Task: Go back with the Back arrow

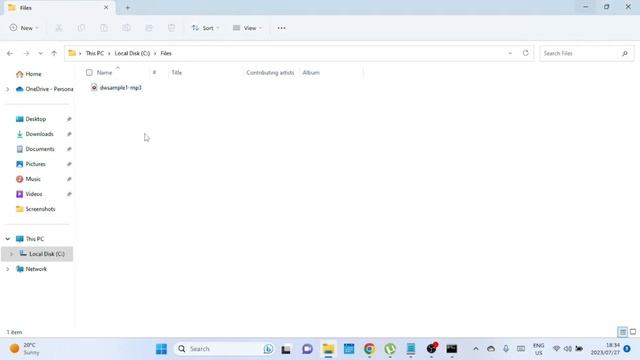Action: (10, 53)
